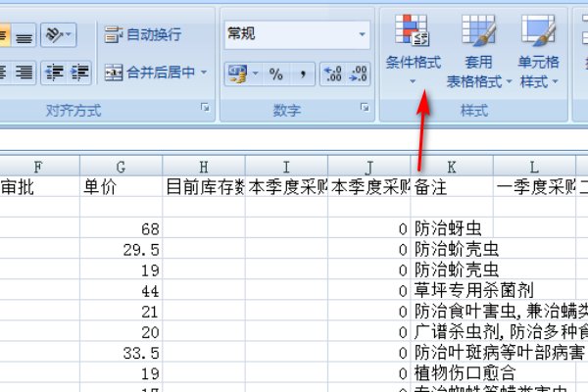
Task: Click the 目前库存 header cell
Action: point(204,186)
